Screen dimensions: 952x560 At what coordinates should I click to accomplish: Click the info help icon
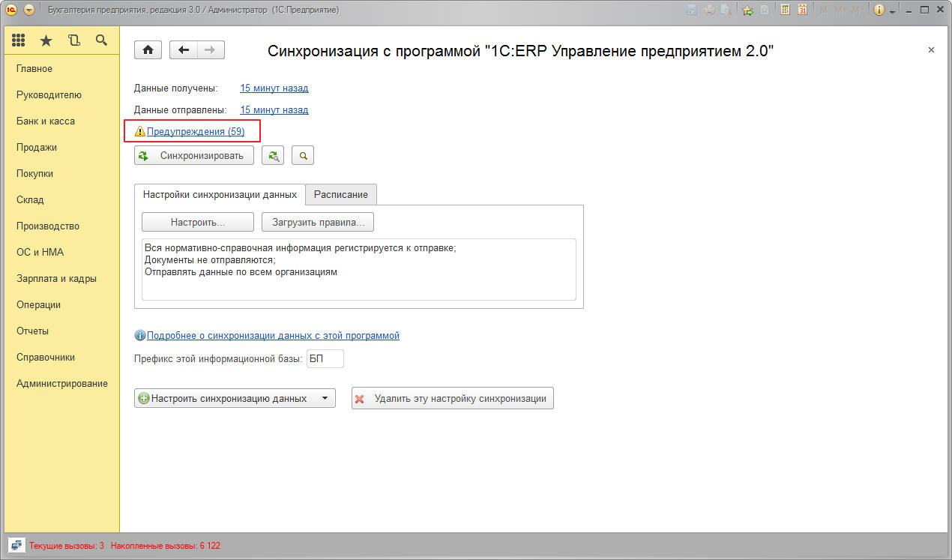[x=879, y=10]
